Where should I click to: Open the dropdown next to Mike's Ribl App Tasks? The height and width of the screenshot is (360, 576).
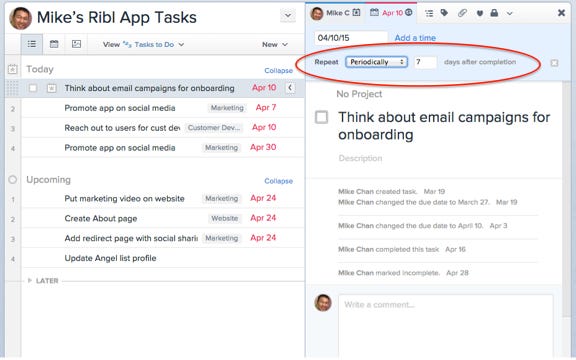point(288,16)
